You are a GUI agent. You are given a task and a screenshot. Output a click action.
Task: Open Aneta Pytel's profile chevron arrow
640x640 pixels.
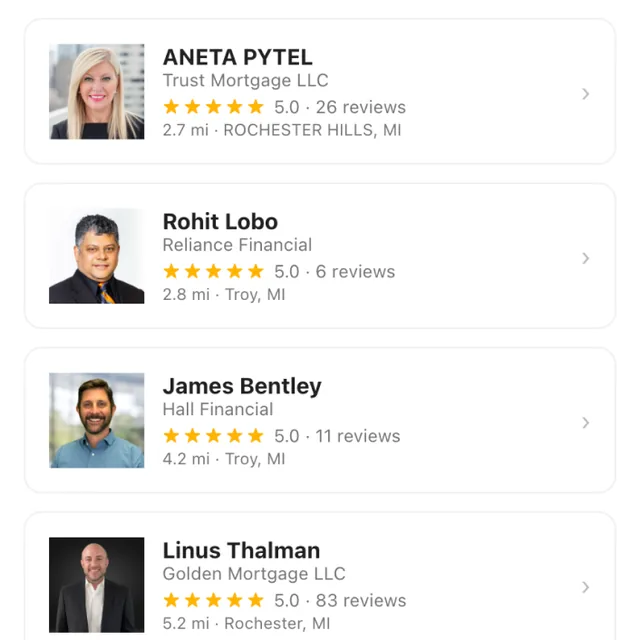(x=586, y=94)
